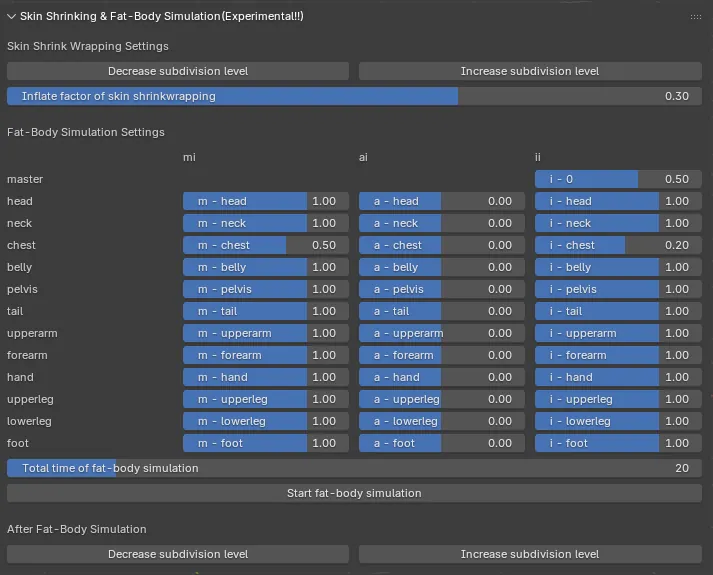Click the a - upperleg slider

coord(442,399)
